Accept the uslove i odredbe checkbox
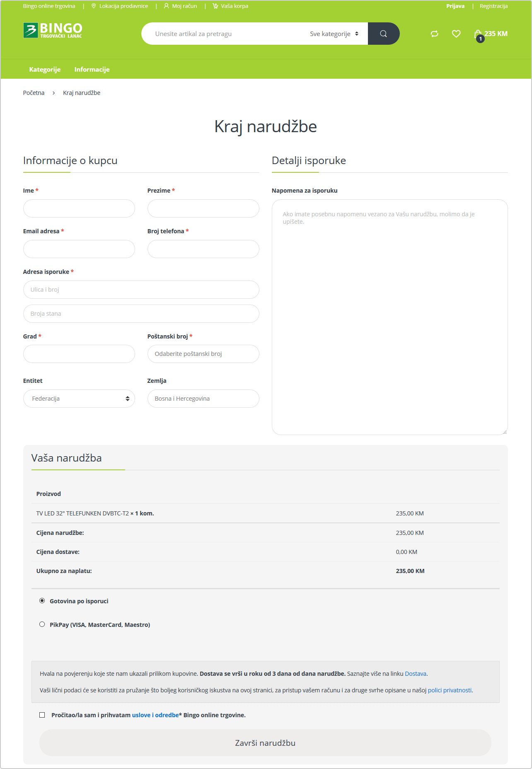Viewport: 532px width, 769px height. pyautogui.click(x=42, y=715)
